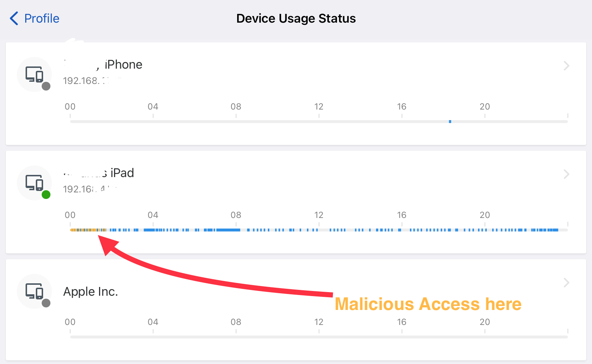Image resolution: width=592 pixels, height=364 pixels.
Task: Click the blue usage mark on iPhone timeline
Action: pos(450,122)
